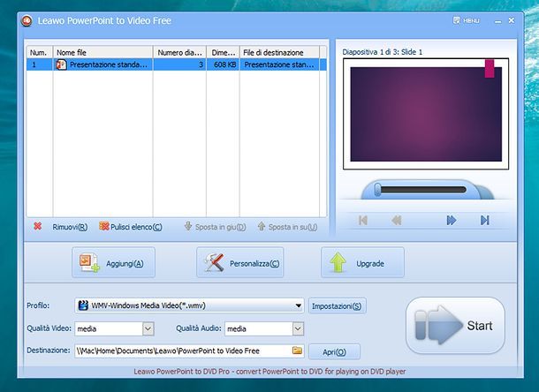Click the Dime... size column header
539x392 pixels.
click(223, 52)
